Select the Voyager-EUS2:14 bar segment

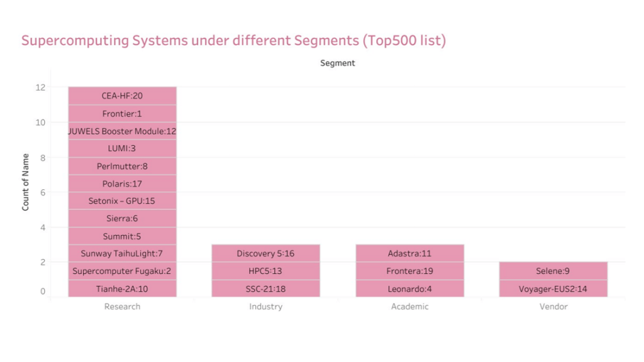(x=553, y=288)
